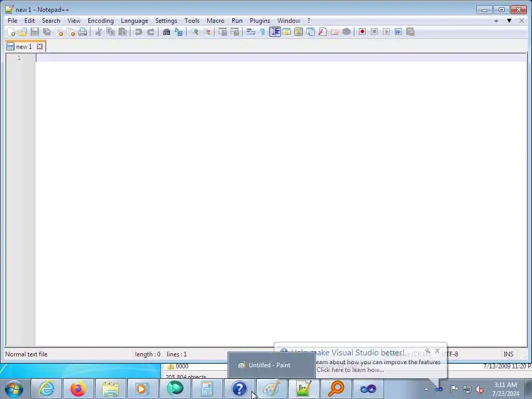Open Firefox from the taskbar

point(78,389)
